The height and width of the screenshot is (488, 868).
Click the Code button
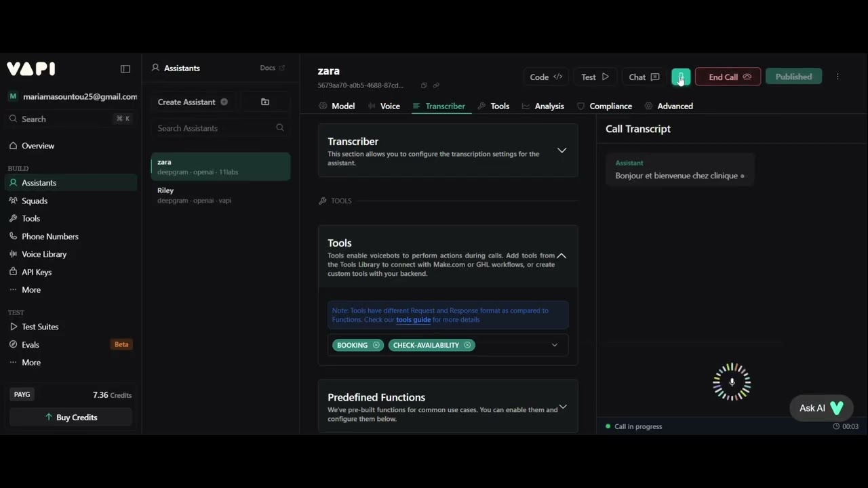[x=546, y=77]
